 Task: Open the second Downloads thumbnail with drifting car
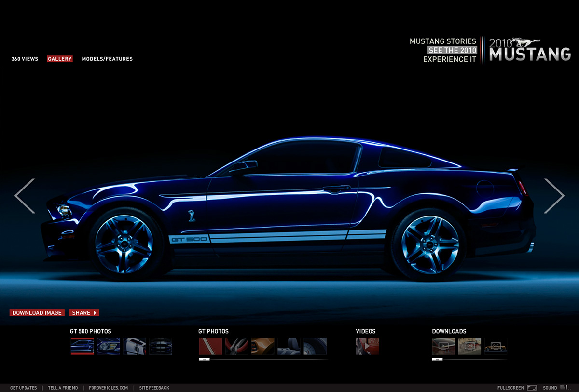[469, 346]
